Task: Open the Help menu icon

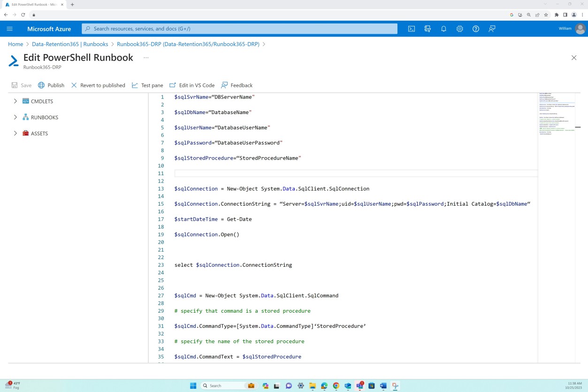Action: click(475, 29)
